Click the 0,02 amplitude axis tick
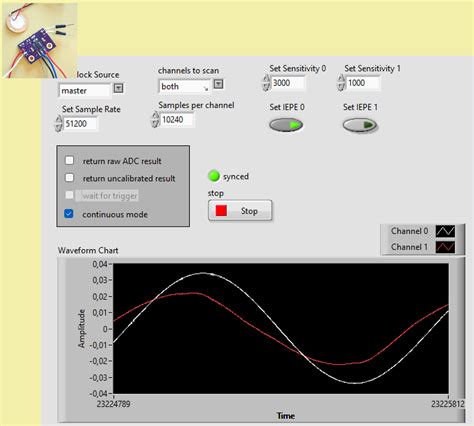Screen dimensions: 474x426 pos(100,297)
